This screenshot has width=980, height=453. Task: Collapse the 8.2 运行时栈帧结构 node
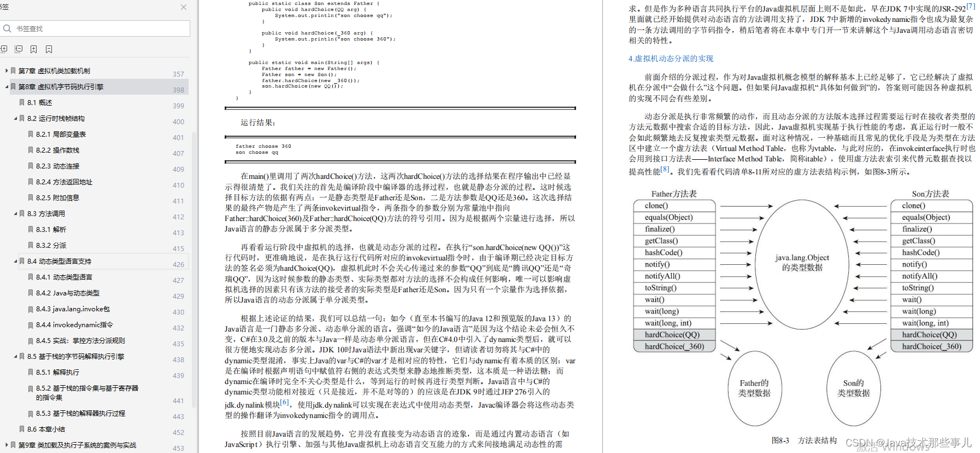coord(15,118)
